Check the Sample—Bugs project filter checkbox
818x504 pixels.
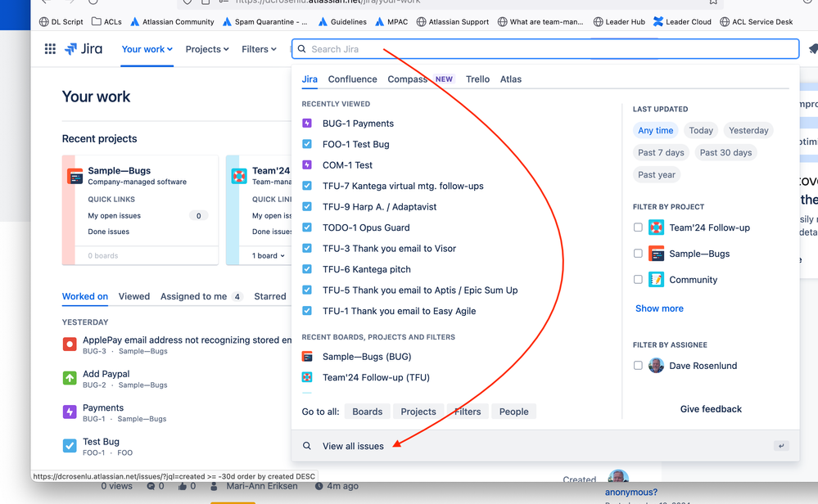(638, 253)
